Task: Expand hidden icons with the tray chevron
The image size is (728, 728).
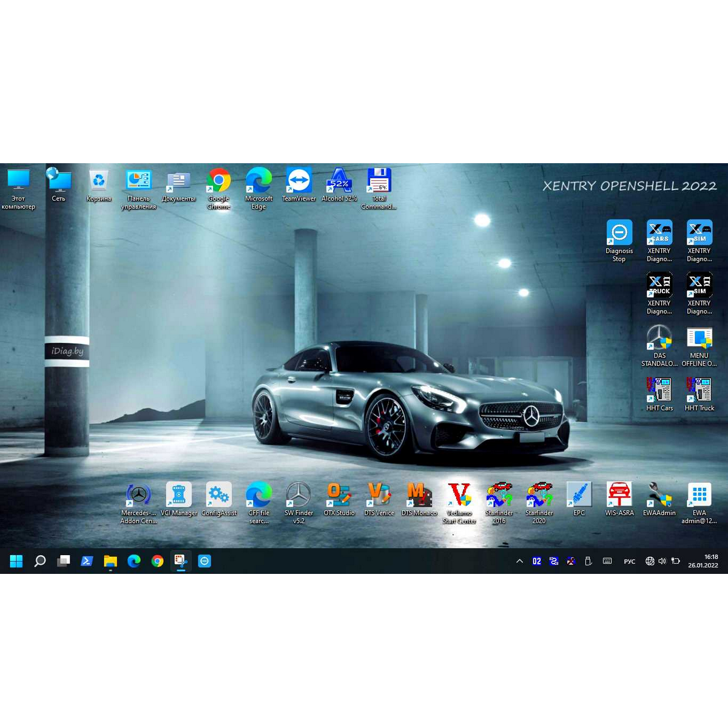Action: pos(519,561)
